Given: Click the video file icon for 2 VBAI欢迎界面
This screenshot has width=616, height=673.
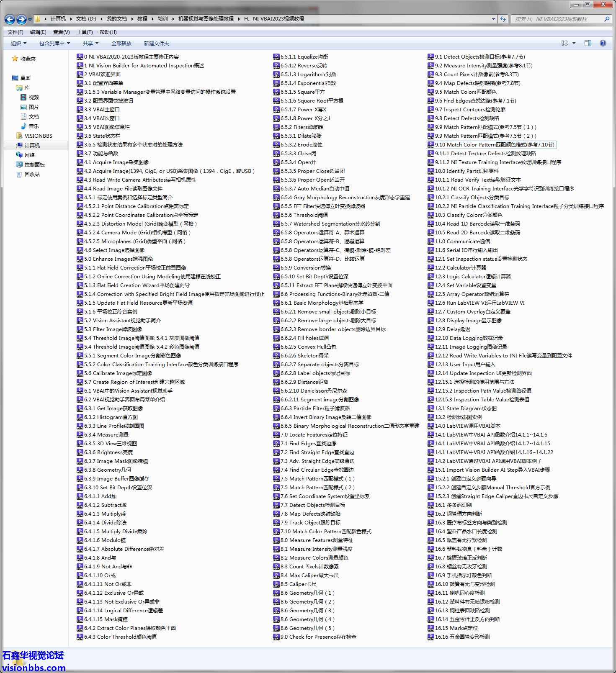Looking at the screenshot, I should (x=80, y=74).
